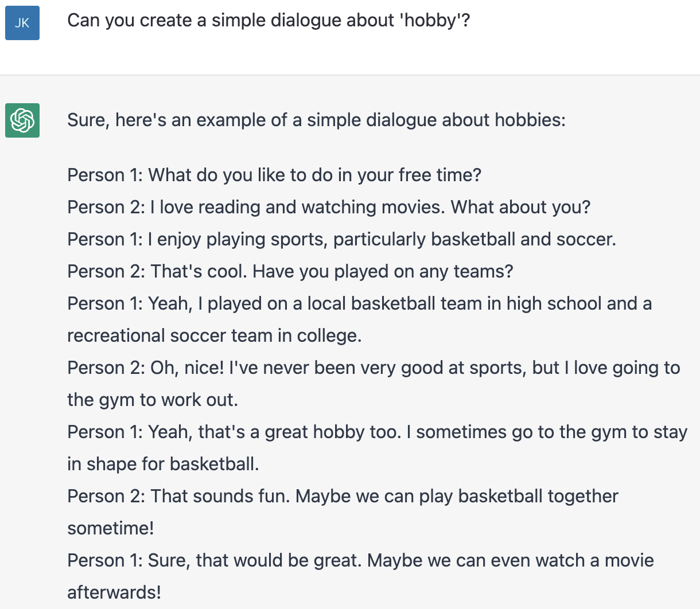Image resolution: width=700 pixels, height=609 pixels.
Task: Click the divider between prompt and response
Action: click(x=350, y=75)
